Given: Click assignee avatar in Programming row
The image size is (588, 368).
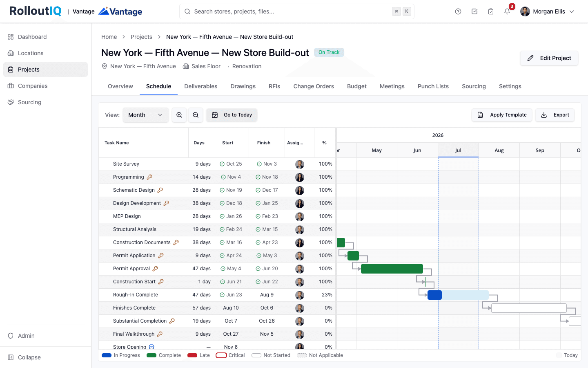Looking at the screenshot, I should click(300, 177).
